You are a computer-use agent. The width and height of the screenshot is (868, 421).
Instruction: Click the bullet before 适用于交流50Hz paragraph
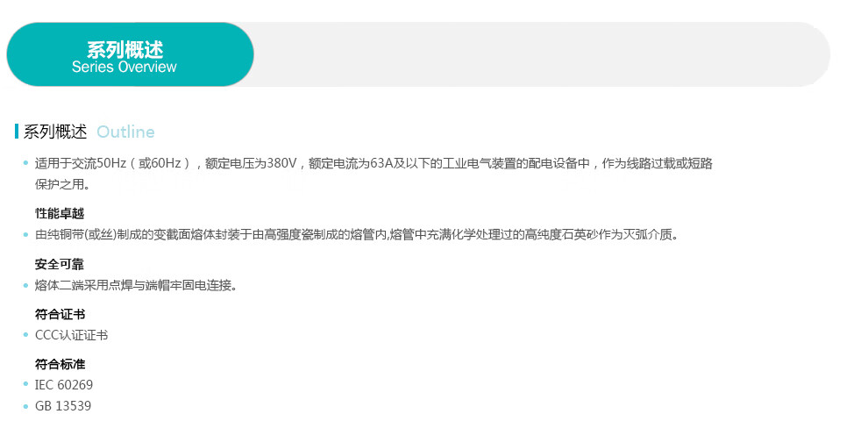coord(26,163)
